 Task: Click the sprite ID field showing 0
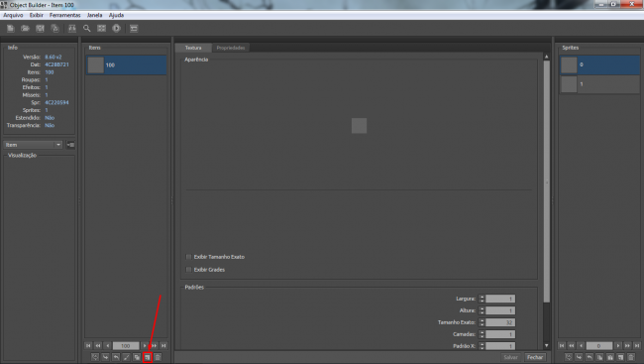[598, 346]
